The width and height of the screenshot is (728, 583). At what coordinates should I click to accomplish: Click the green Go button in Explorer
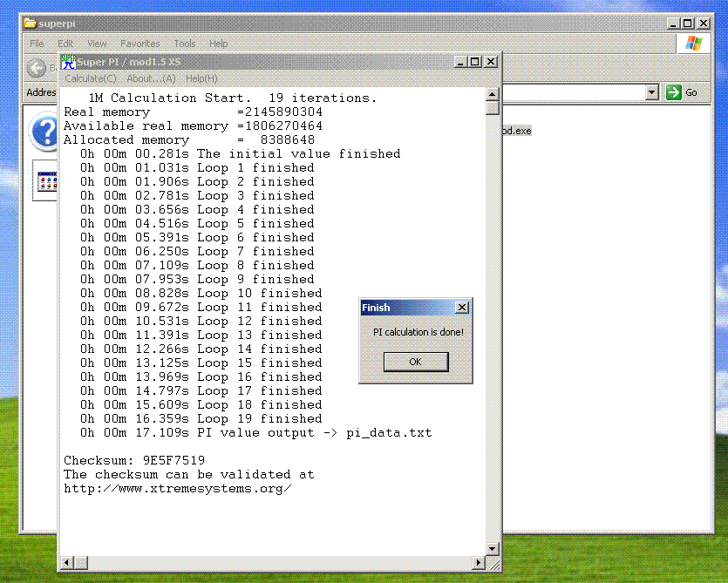click(x=682, y=92)
